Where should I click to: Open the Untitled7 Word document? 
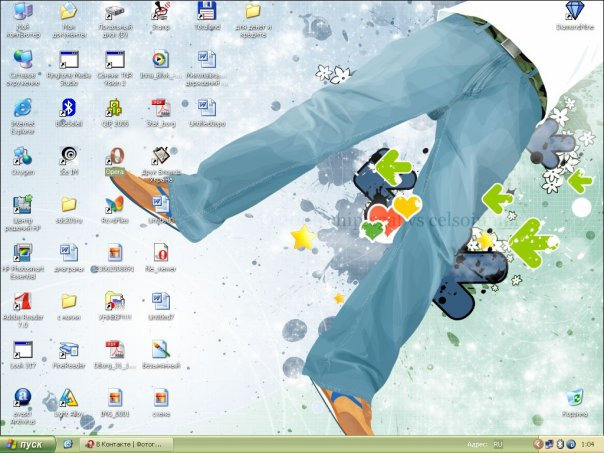[161, 301]
